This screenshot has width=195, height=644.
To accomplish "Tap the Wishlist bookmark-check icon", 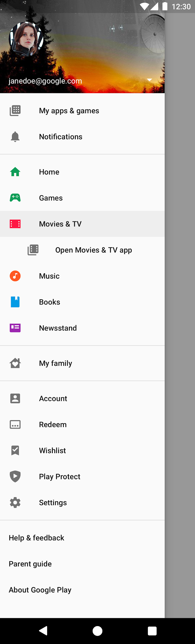I will click(15, 451).
